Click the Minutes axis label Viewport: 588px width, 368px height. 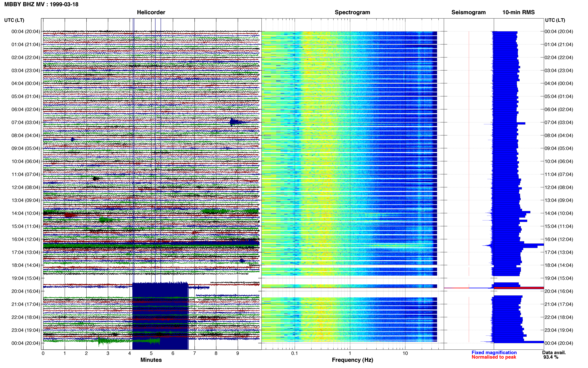151,360
